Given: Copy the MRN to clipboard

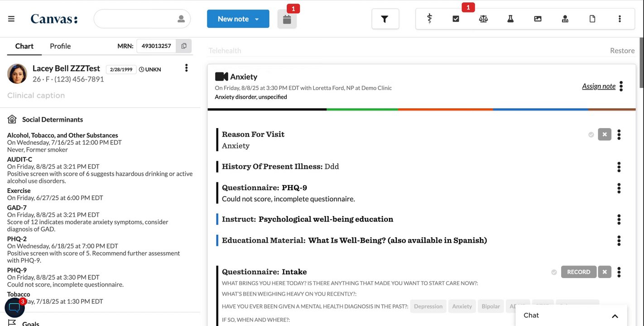Looking at the screenshot, I should (184, 46).
